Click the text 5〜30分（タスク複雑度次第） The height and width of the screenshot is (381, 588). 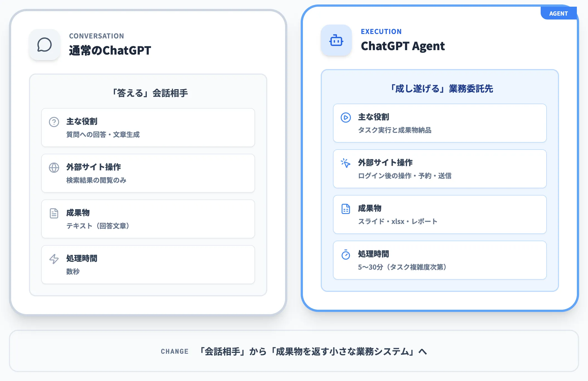pyautogui.click(x=403, y=267)
